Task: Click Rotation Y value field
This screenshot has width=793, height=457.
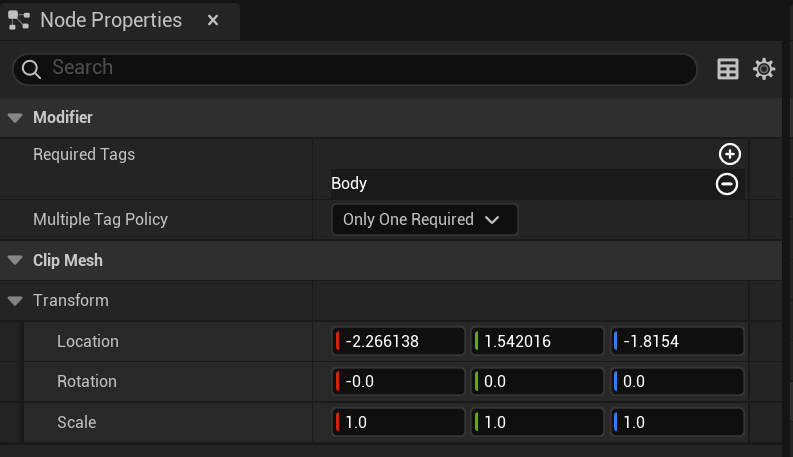Action: click(x=538, y=381)
